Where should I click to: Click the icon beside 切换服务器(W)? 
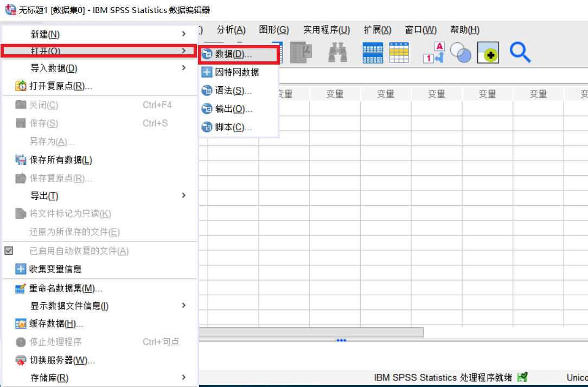tap(21, 360)
